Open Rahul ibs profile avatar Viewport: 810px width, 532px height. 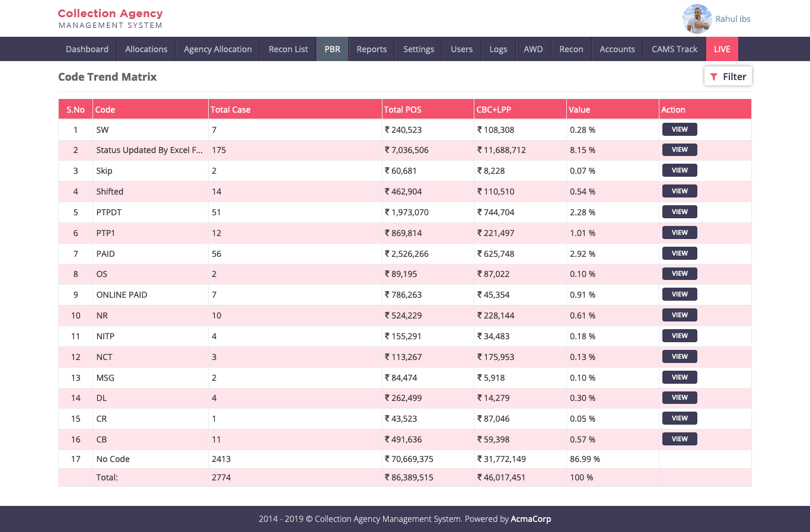coord(697,19)
